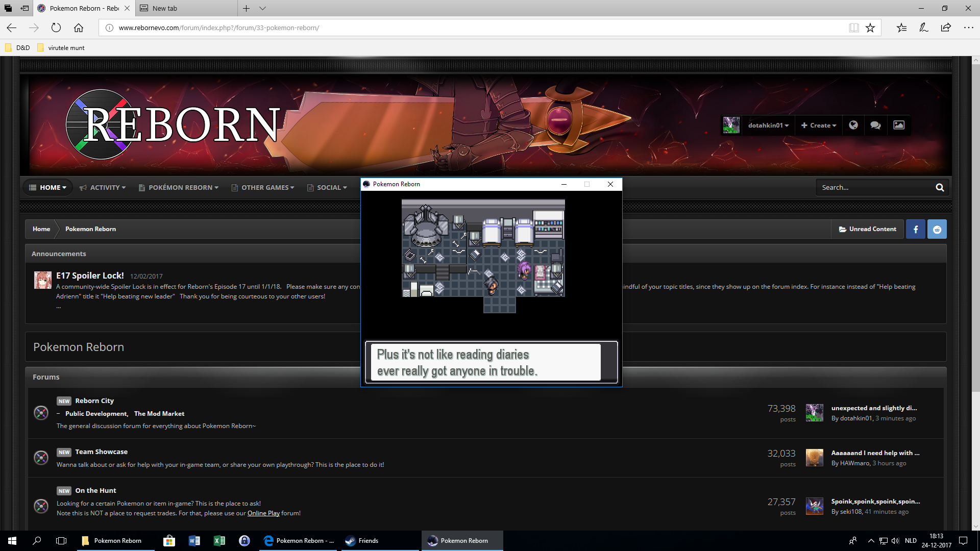Open the HOME navigation menu
This screenshot has height=551, width=980.
pos(47,187)
